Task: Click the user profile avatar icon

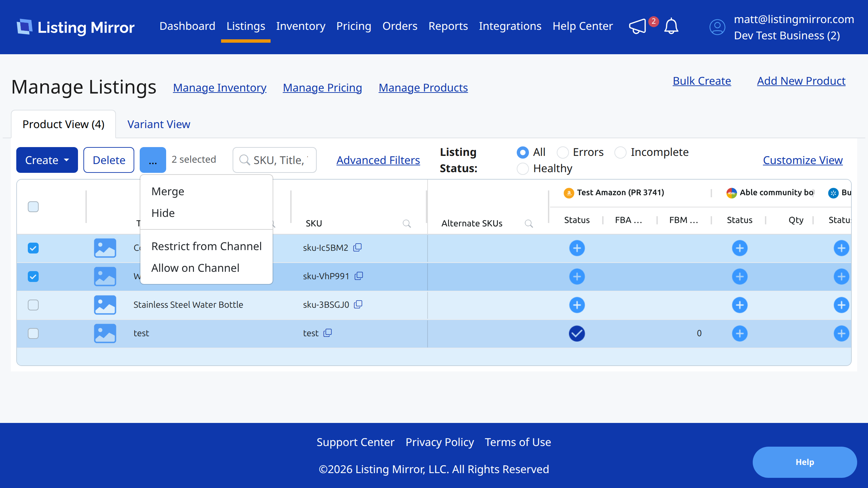Action: coord(717,27)
